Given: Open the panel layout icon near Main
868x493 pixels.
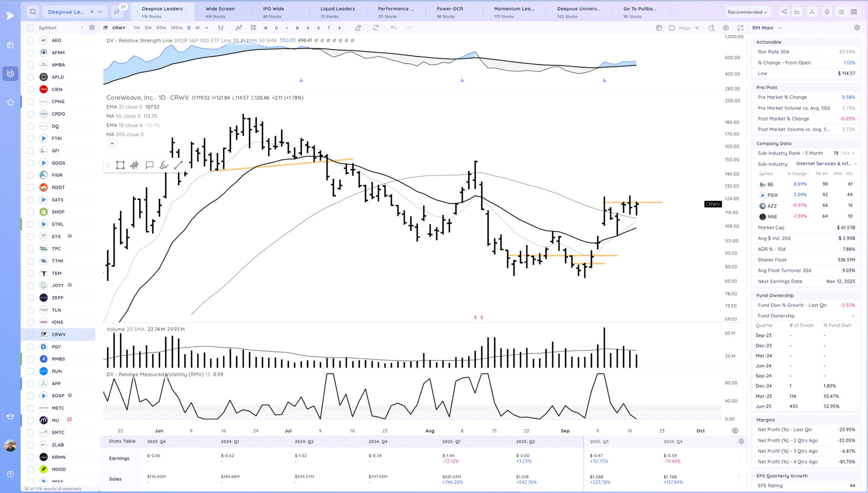Looking at the screenshot, I should tap(659, 28).
